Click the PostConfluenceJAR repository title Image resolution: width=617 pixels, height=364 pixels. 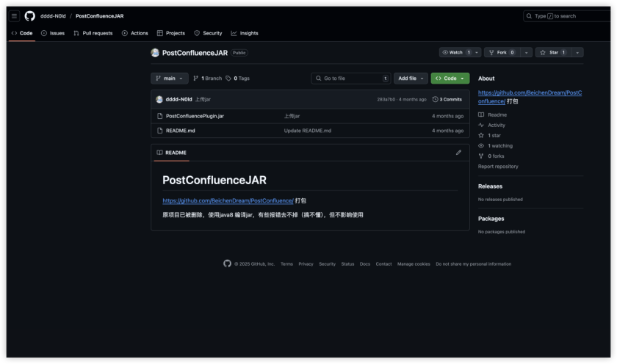pyautogui.click(x=195, y=53)
